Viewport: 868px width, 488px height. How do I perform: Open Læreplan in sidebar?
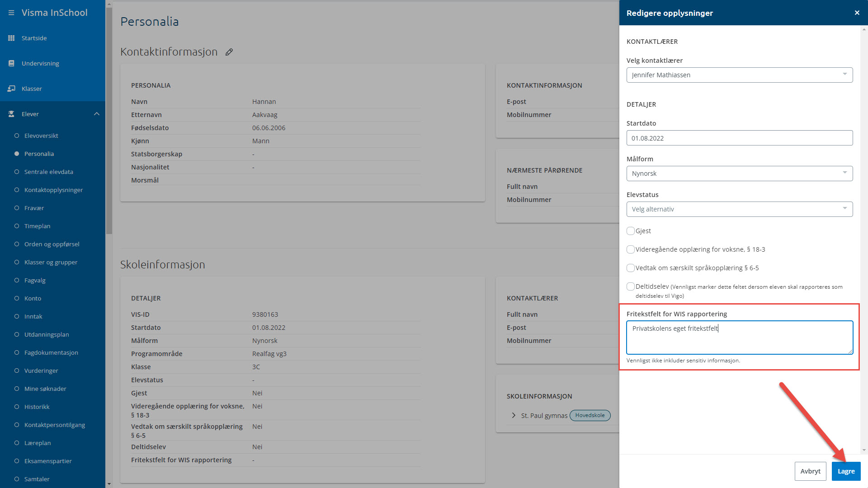point(38,443)
